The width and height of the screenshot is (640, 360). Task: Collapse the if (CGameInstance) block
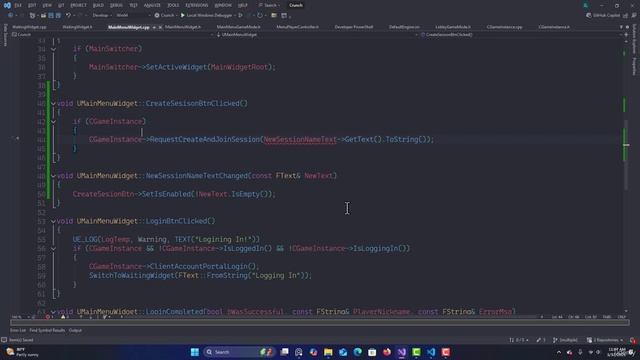click(53, 122)
